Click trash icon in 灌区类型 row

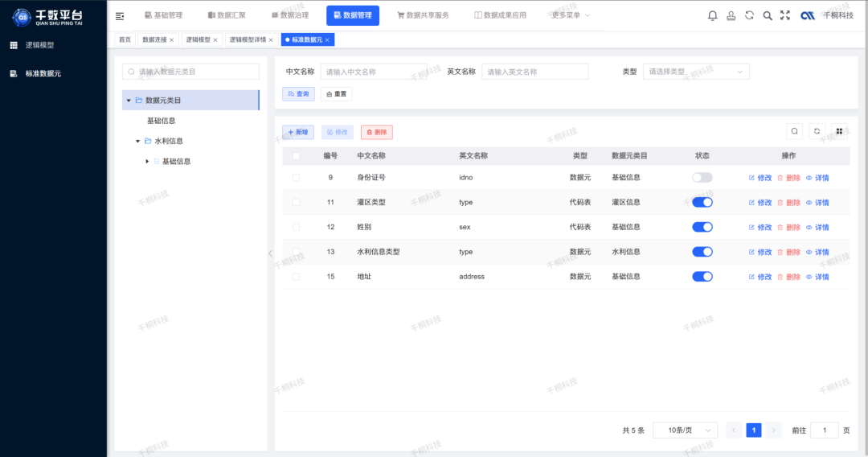[780, 203]
